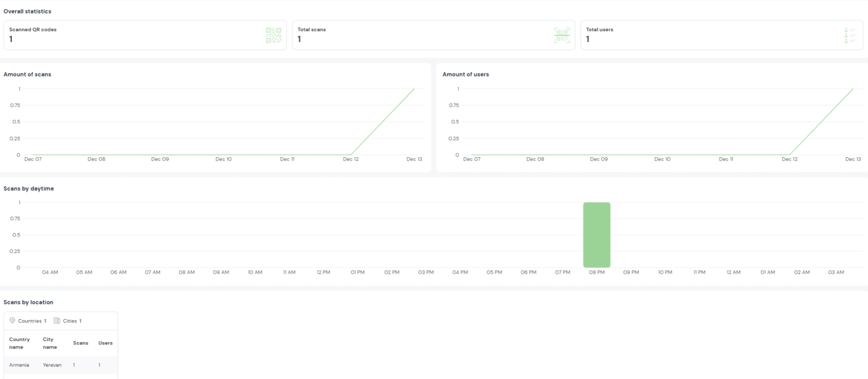Sort by the Country name column header

coord(20,343)
